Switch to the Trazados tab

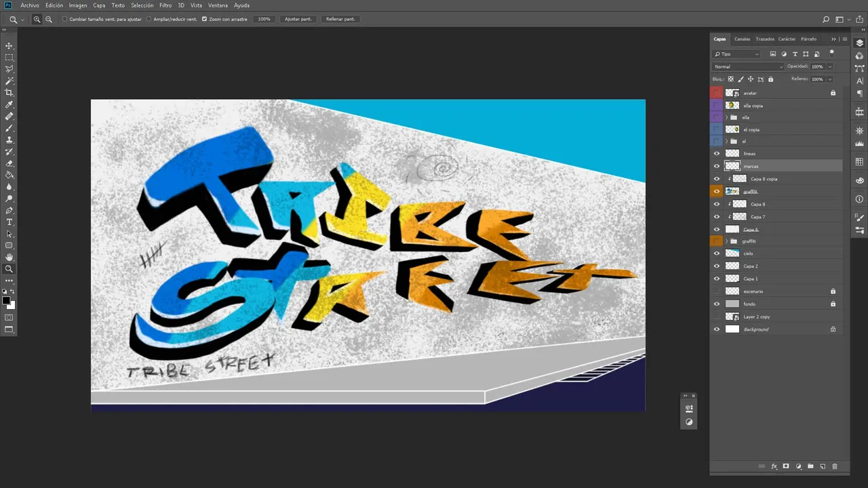(x=765, y=39)
